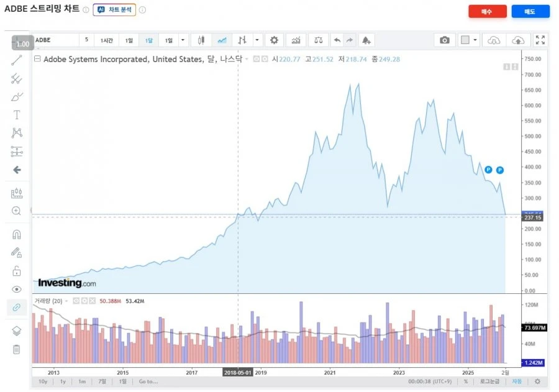Toggle percent scale at bottom right

466,381
